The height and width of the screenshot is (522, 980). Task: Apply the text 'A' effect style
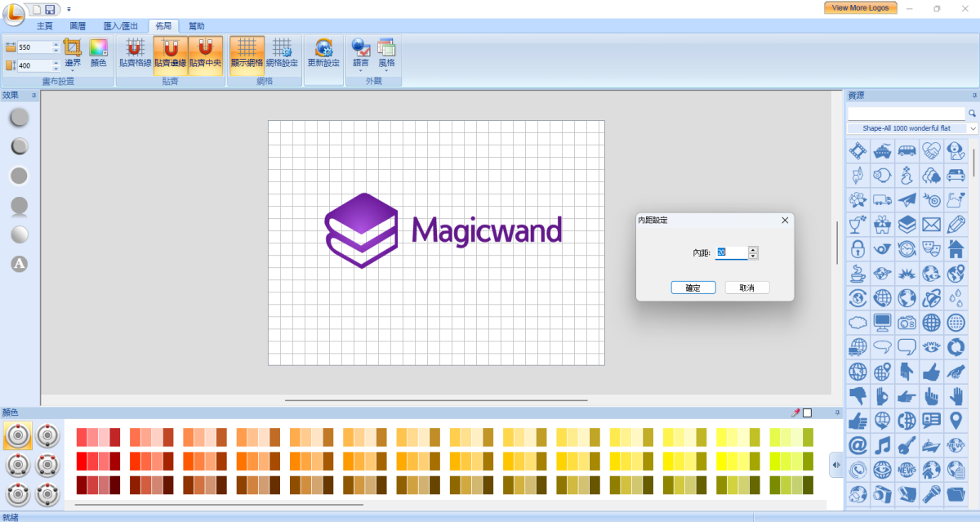tap(20, 264)
